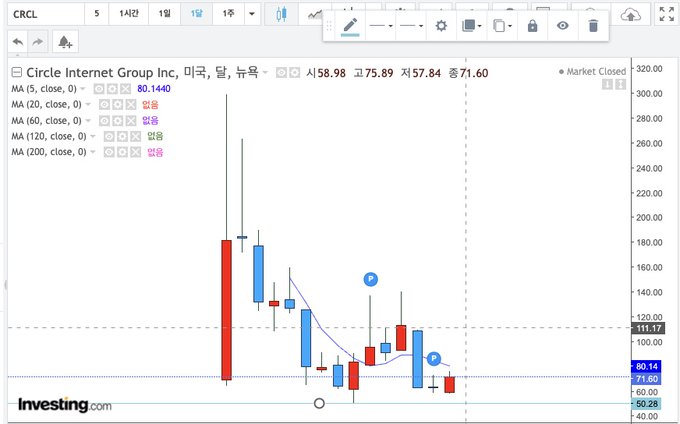680x424 pixels.
Task: Click the CRCL symbol search field
Action: click(x=46, y=14)
